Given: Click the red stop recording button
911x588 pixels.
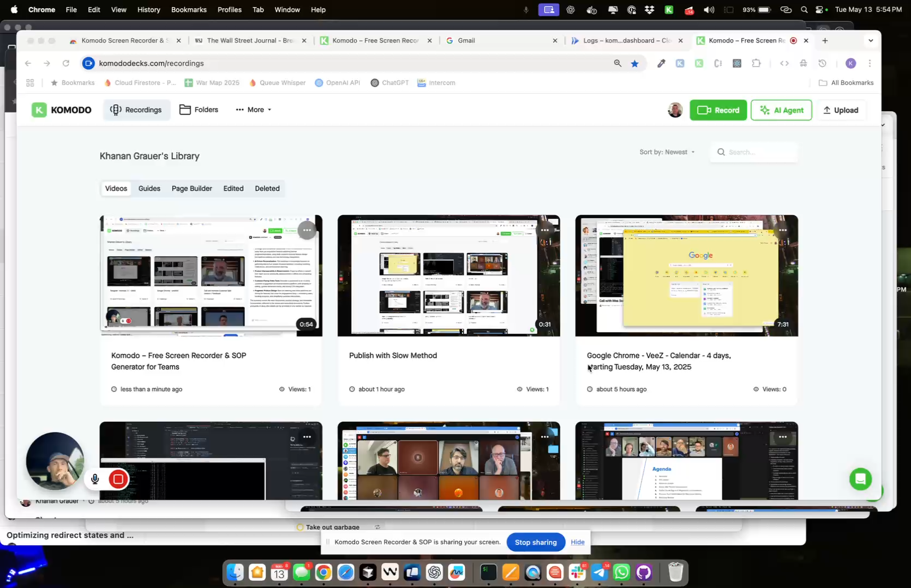Looking at the screenshot, I should click(x=118, y=479).
